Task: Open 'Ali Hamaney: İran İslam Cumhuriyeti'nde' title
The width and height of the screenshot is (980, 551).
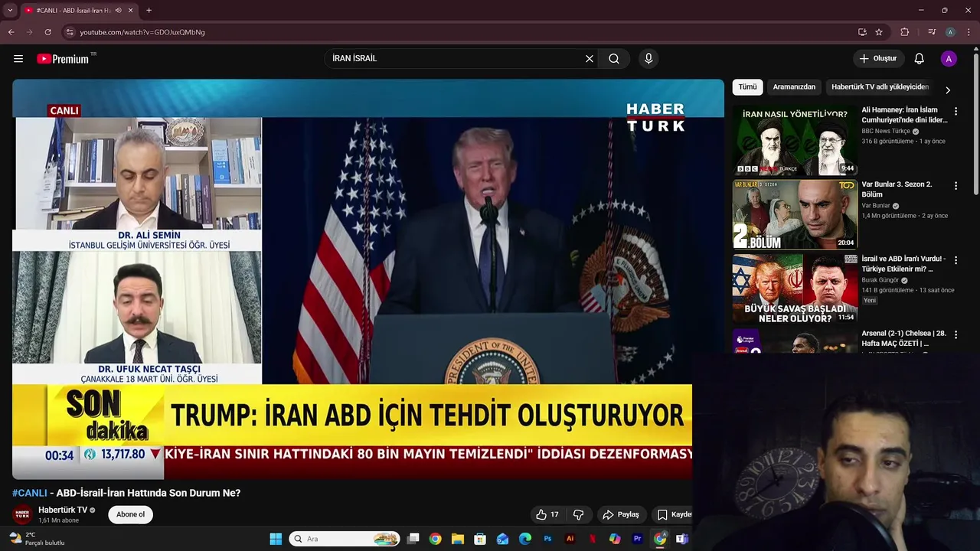Action: coord(904,115)
